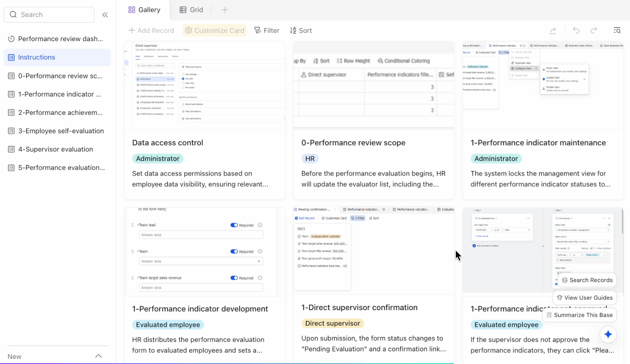Viewport: 630px width, 364px height.
Task: Click Administrator tag on indicator maintenance card
Action: point(496,159)
